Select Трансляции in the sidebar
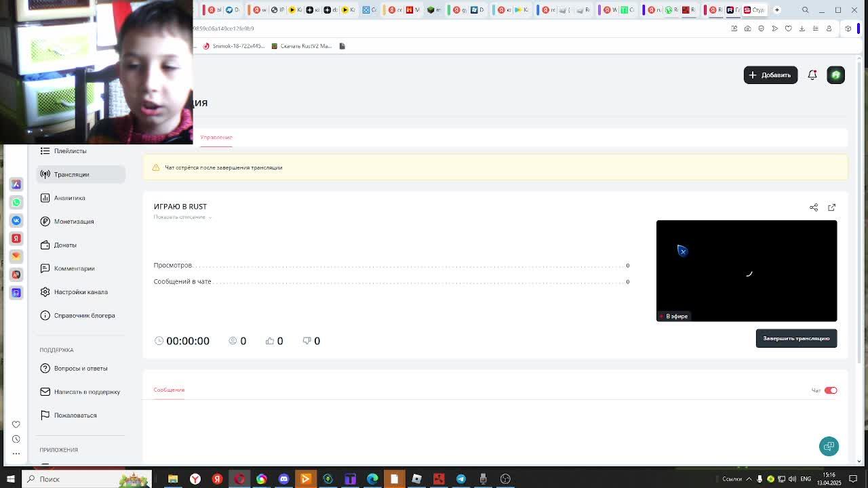Screen dimensions: 868x488 click(x=81, y=174)
